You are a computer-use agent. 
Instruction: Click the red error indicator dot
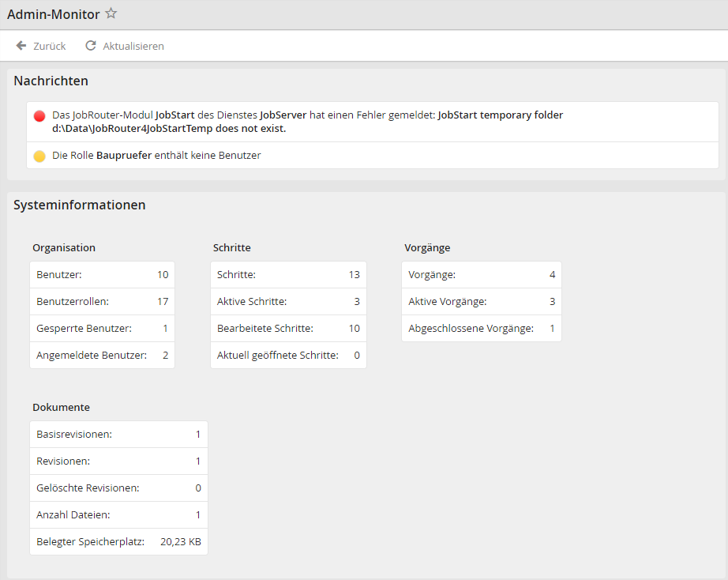pos(39,116)
